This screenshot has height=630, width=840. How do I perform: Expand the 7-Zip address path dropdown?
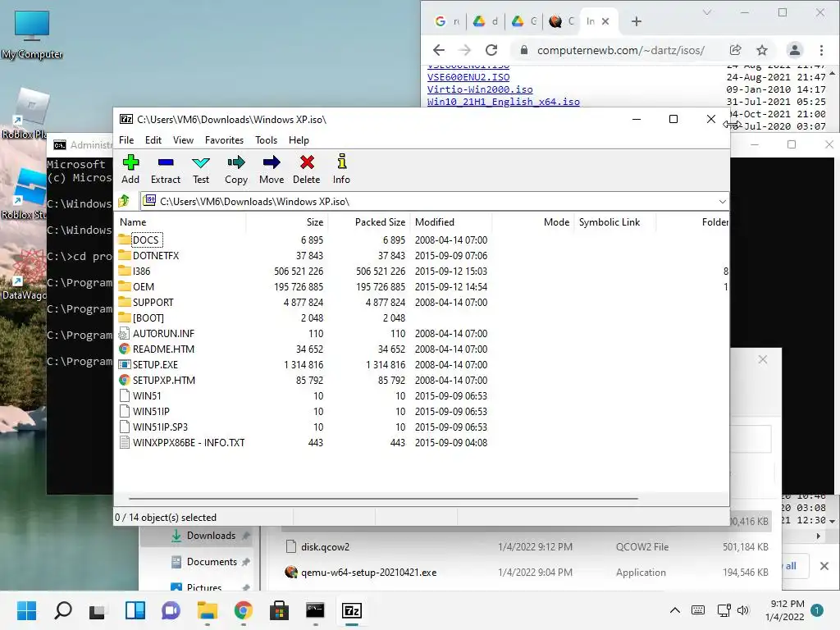722,202
